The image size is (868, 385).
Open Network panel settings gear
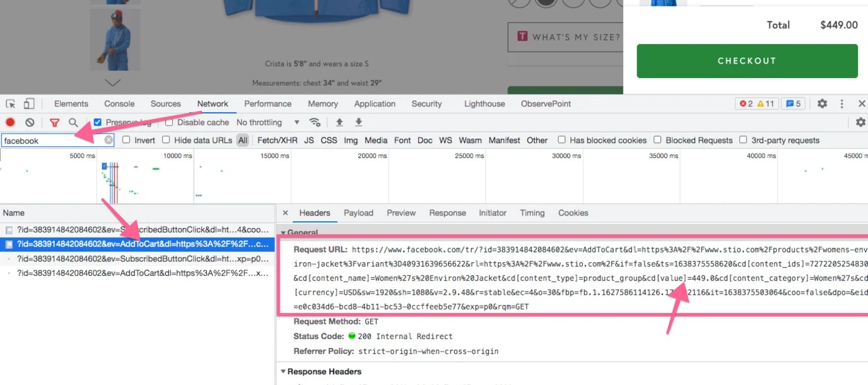(860, 122)
